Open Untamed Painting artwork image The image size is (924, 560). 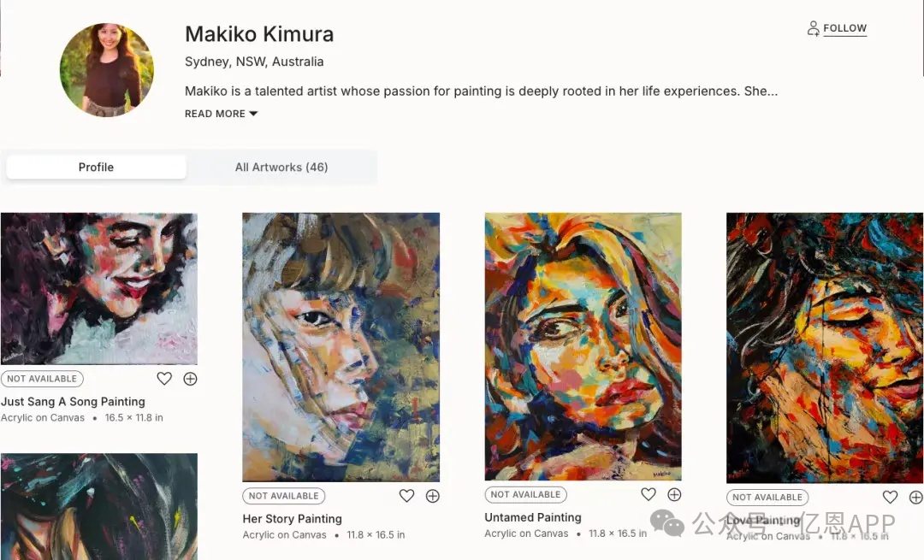click(583, 346)
